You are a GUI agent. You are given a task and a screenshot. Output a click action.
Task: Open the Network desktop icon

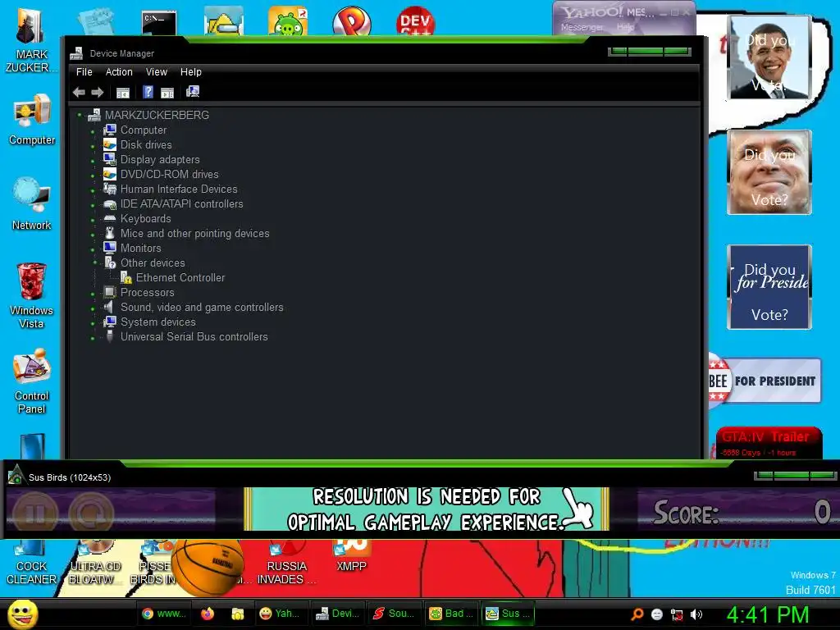tap(32, 203)
